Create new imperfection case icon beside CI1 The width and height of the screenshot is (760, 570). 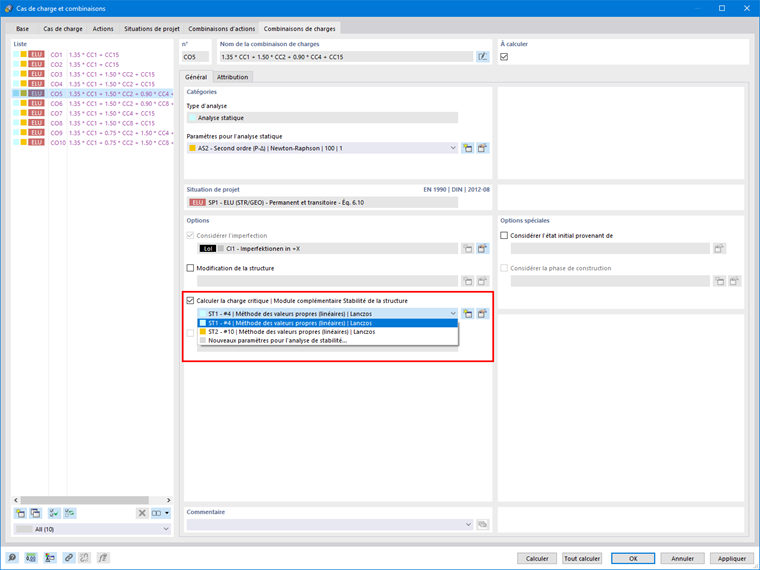pos(467,249)
